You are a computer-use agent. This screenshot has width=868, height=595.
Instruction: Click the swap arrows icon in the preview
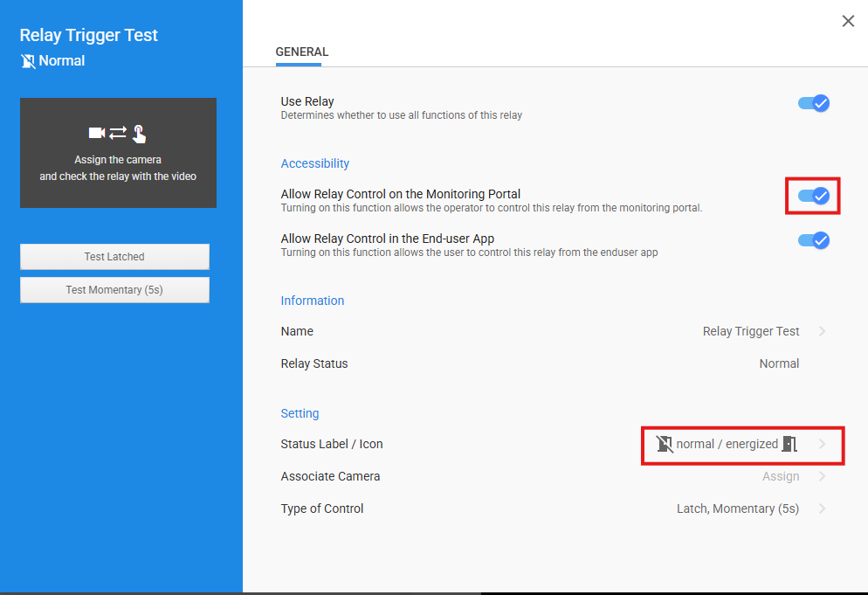click(x=118, y=133)
